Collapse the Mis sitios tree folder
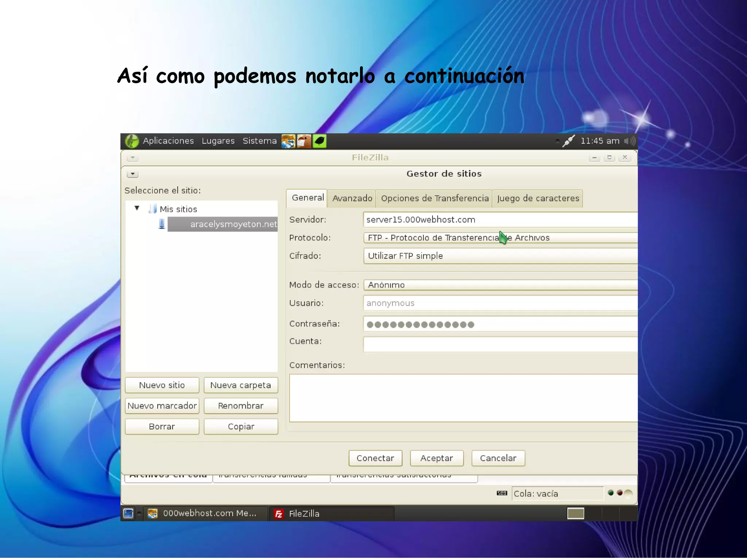 coord(137,208)
